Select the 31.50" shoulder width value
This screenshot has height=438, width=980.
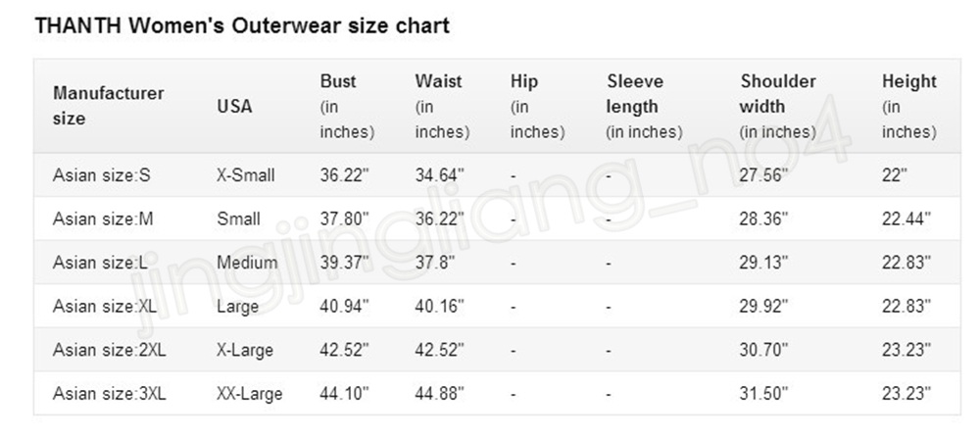click(763, 394)
